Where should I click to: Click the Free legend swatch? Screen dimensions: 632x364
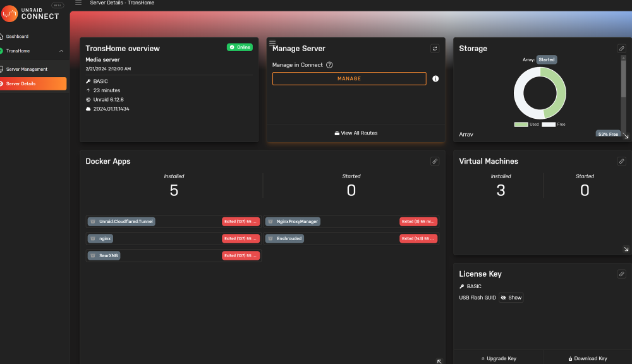click(549, 124)
